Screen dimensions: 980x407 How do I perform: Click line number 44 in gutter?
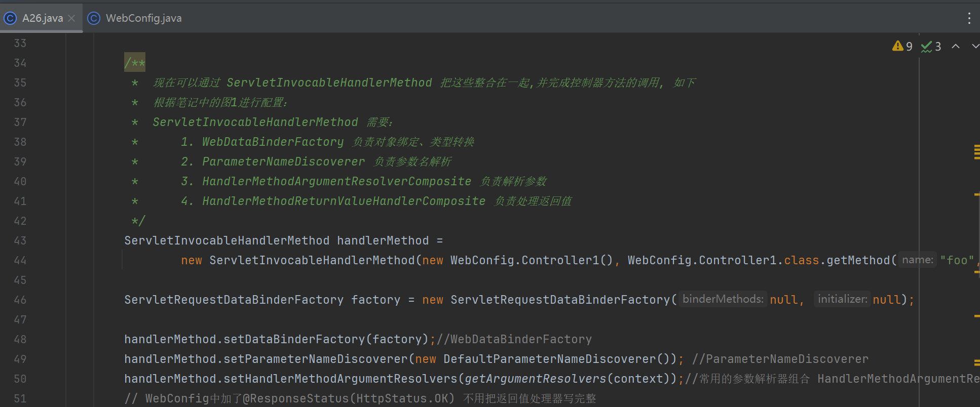pyautogui.click(x=20, y=260)
